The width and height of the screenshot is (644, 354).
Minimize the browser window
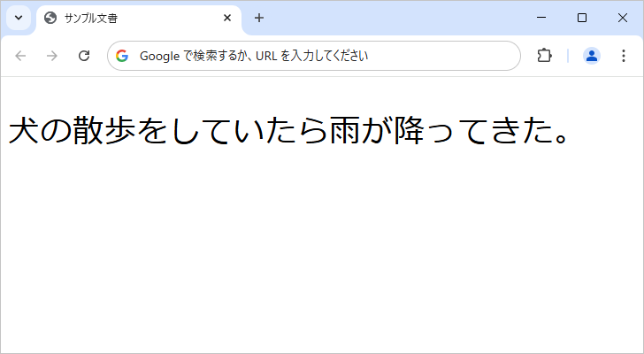[x=541, y=18]
